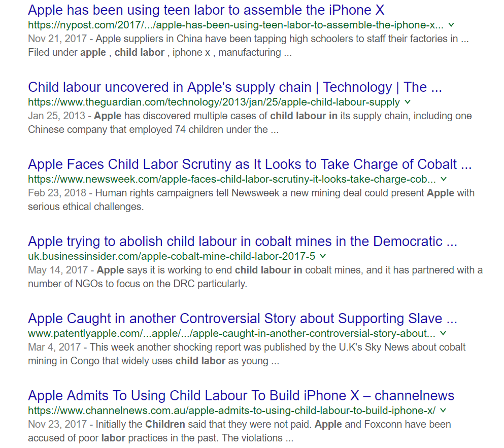Click the green patentlyapple.com URL text
The height and width of the screenshot is (448, 504).
231,333
